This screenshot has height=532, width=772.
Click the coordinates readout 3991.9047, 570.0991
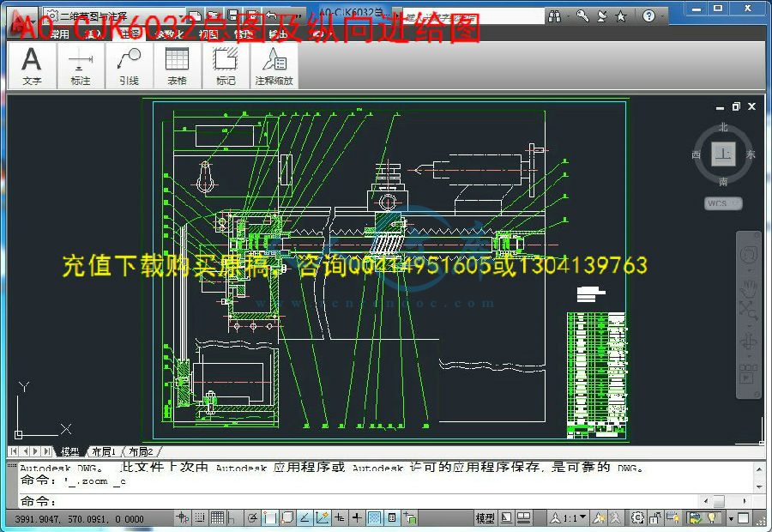pyautogui.click(x=79, y=518)
